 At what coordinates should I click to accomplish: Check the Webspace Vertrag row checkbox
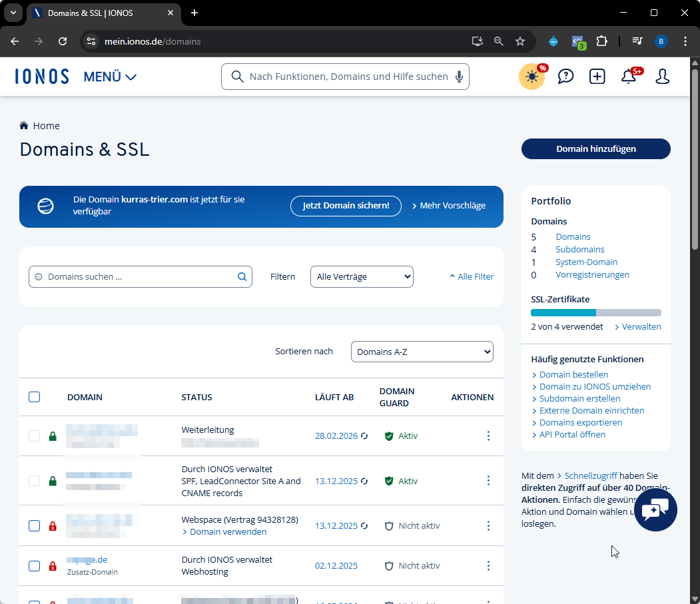(35, 526)
